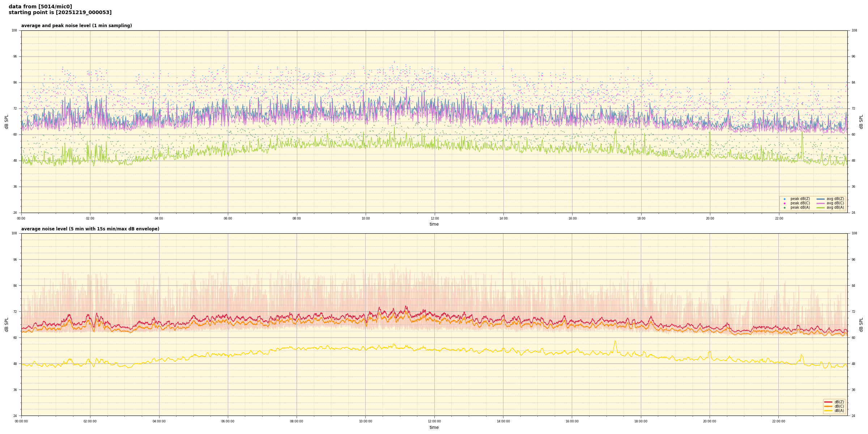The height and width of the screenshot is (434, 868).
Task: Select avg dB(C) legend line in top chart
Action: tap(821, 203)
